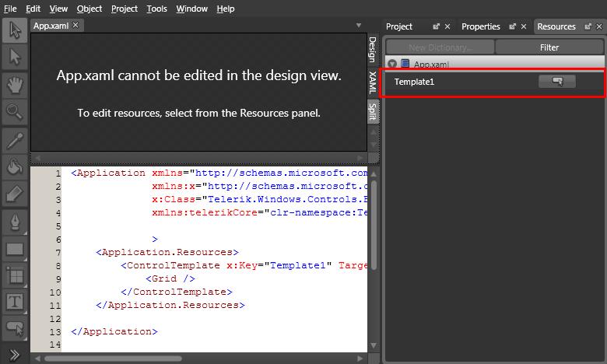Select the App.xaml document tab

tap(51, 26)
